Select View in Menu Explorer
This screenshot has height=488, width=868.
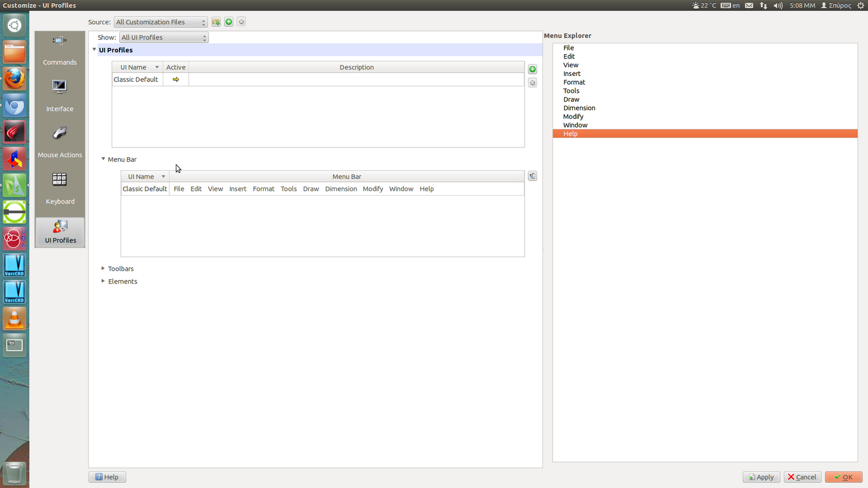coord(571,65)
